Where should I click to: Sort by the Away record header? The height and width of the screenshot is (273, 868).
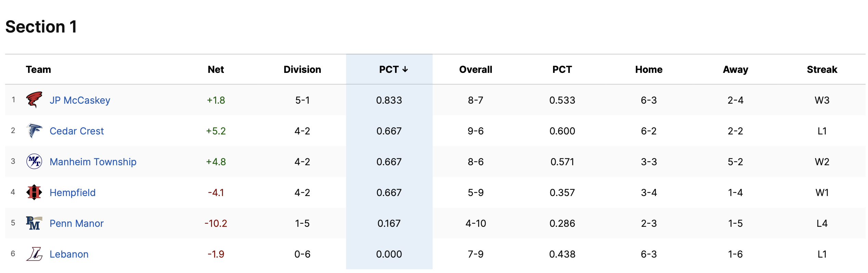[735, 69]
